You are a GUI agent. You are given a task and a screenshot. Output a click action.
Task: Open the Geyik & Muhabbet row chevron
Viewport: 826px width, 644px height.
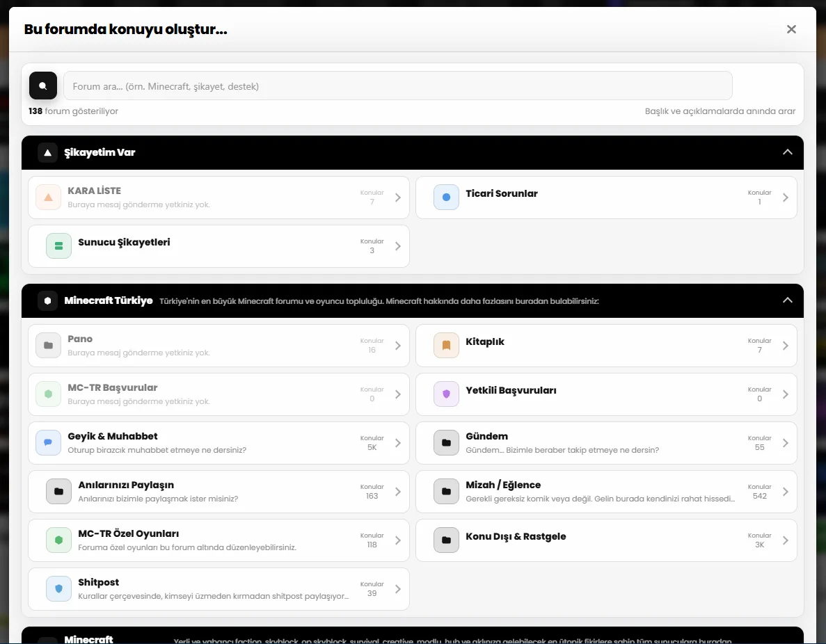click(398, 443)
